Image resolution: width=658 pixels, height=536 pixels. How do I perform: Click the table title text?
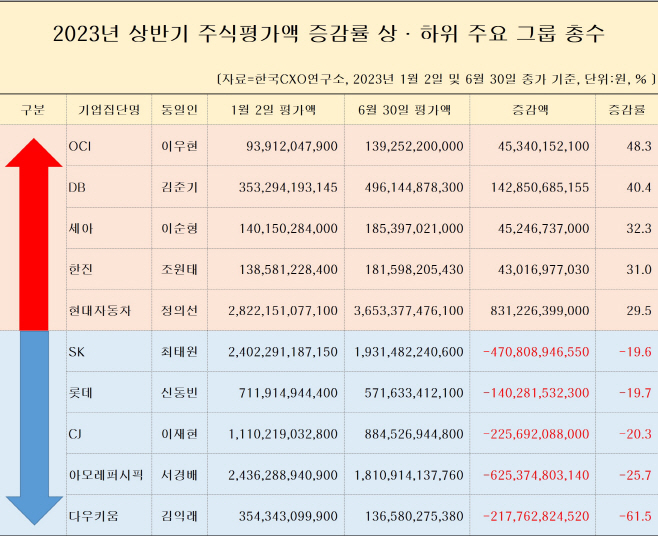tap(329, 34)
